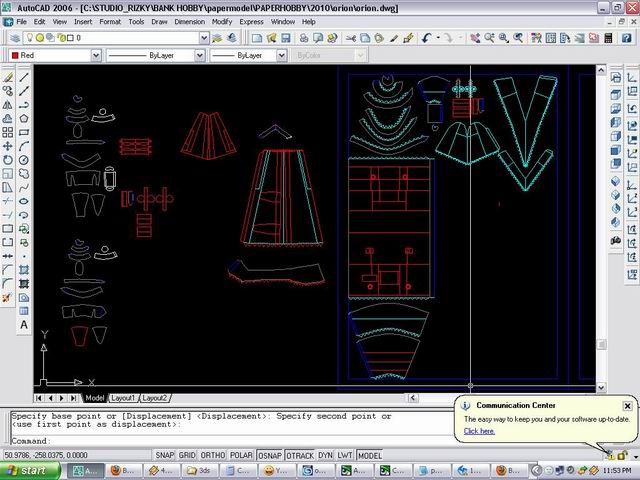Switch to Top view cube icon
640x480 pixels.
(616, 95)
